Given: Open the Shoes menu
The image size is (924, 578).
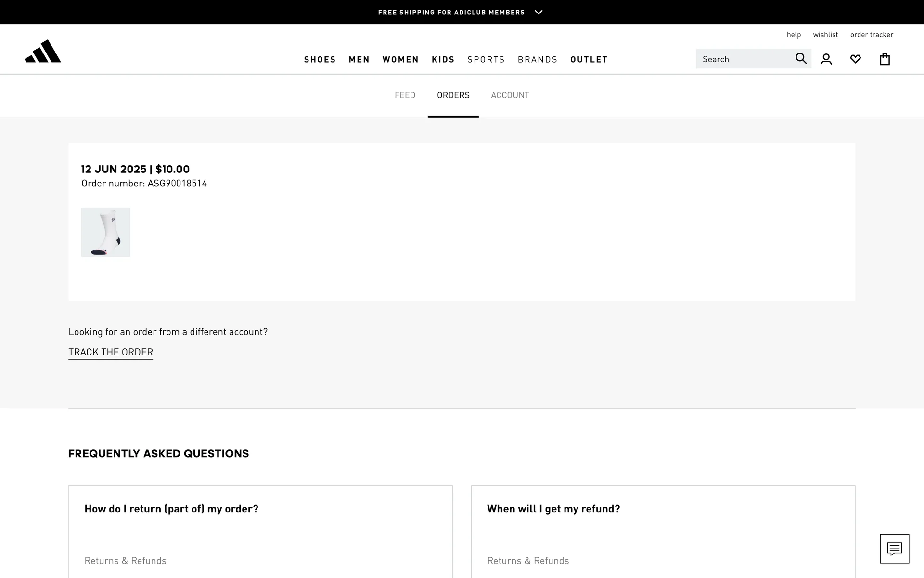Looking at the screenshot, I should click(x=320, y=59).
